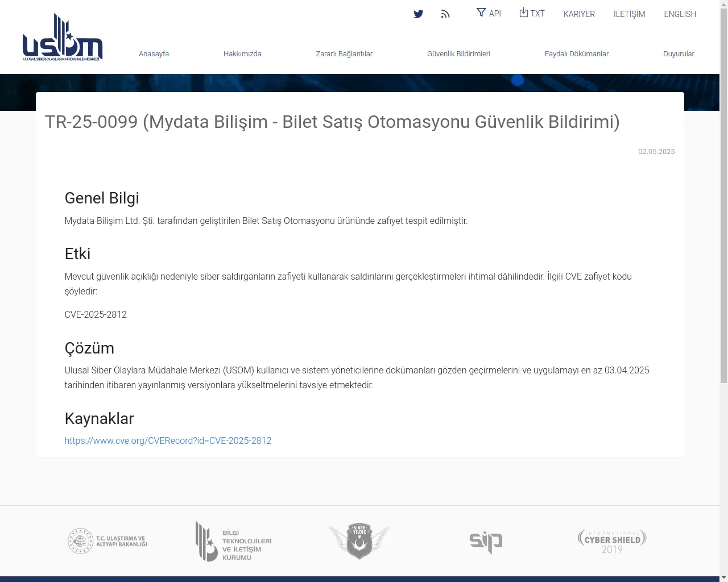Open the İLETİŞİM link
The image size is (728, 582).
point(629,14)
